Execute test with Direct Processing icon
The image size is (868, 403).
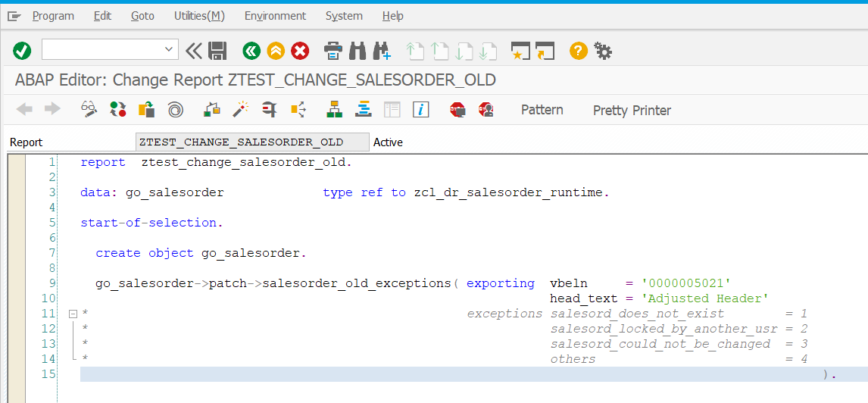click(270, 110)
